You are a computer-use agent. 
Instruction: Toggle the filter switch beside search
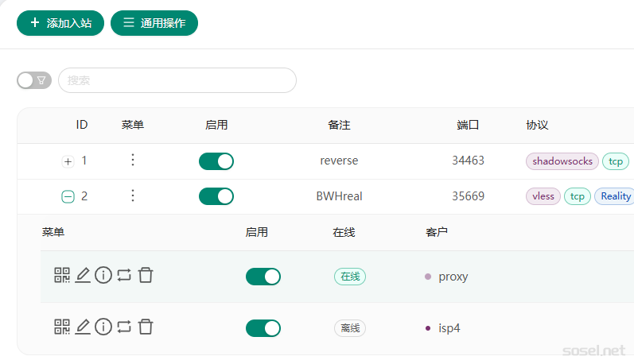pyautogui.click(x=34, y=80)
